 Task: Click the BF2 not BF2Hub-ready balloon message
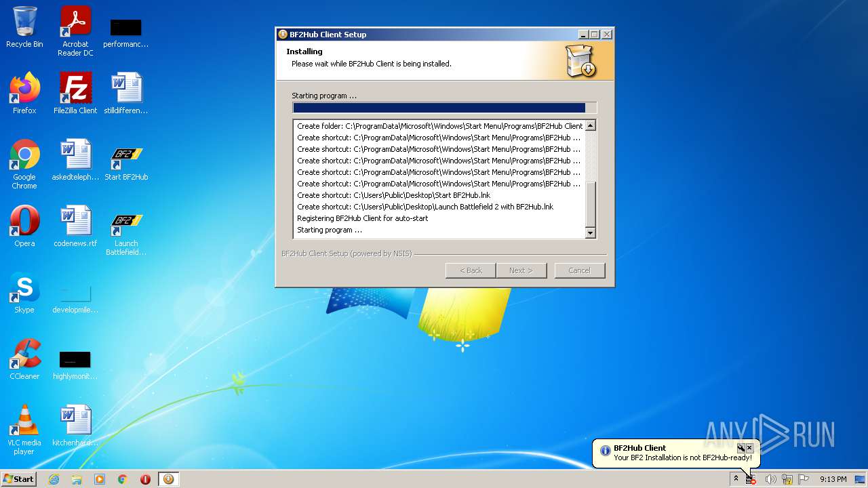tap(683, 457)
